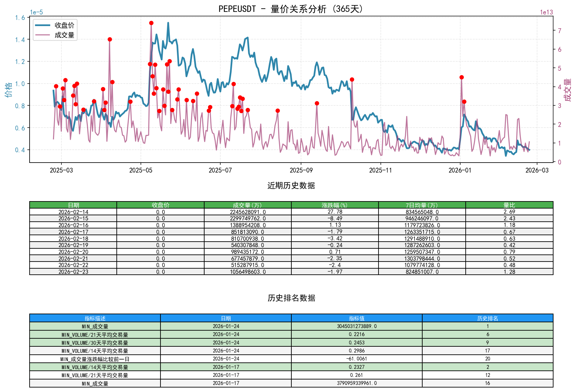Click the 成交量(万) column header

click(x=247, y=204)
